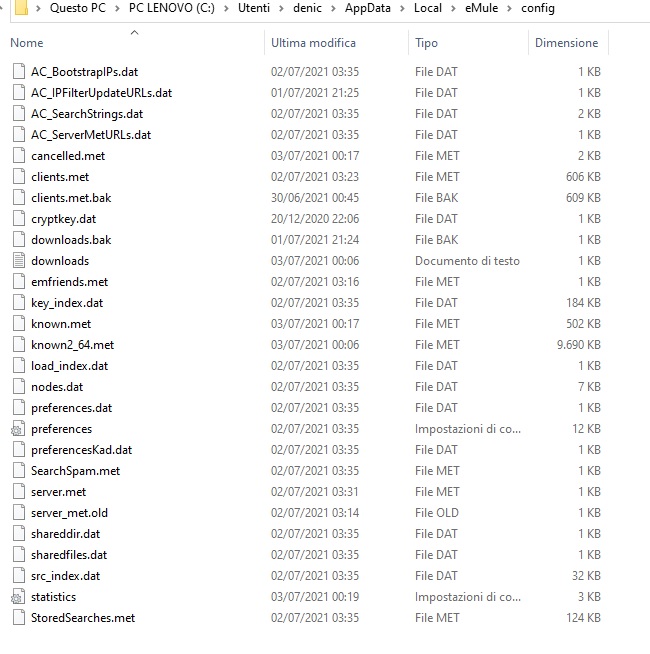Image resolution: width=650 pixels, height=654 pixels.
Task: Sort files by Tipo column
Action: [x=426, y=43]
